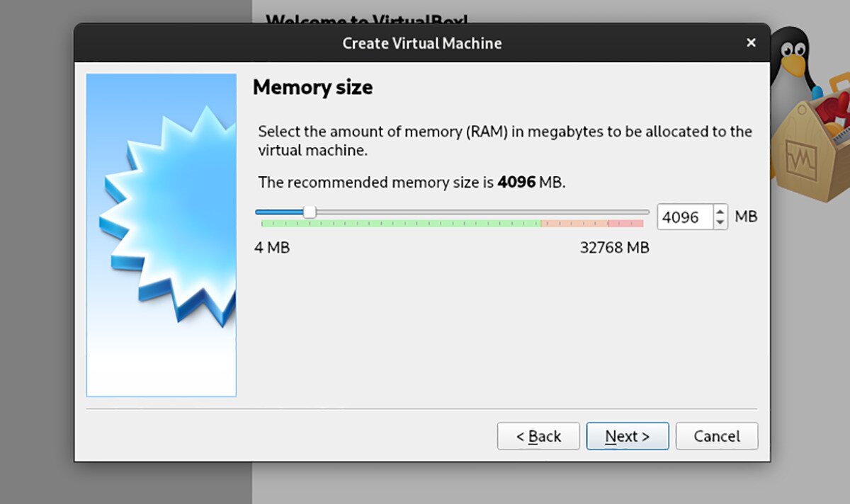Viewport: 850px width, 504px height.
Task: Close the Create Virtual Machine dialog
Action: (x=751, y=42)
